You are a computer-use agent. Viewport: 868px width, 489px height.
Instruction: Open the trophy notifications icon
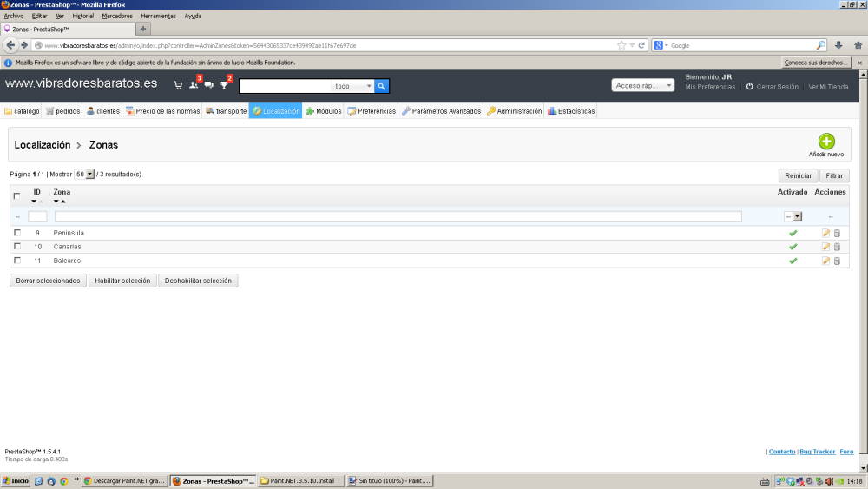point(224,85)
